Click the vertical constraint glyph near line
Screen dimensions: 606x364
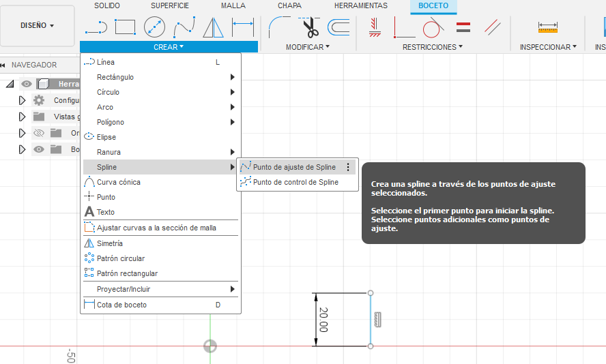377,320
